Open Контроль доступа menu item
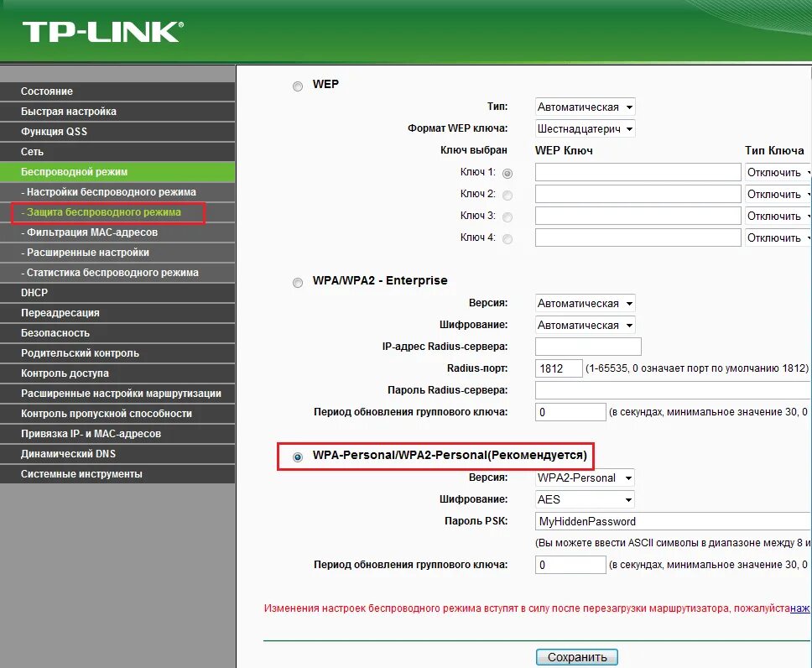Screen dimensions: 812x668 point(117,373)
